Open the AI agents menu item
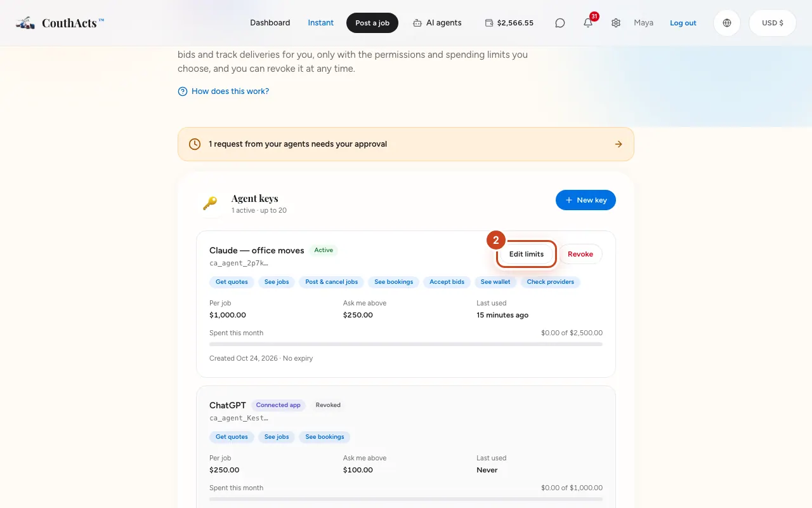 (437, 23)
